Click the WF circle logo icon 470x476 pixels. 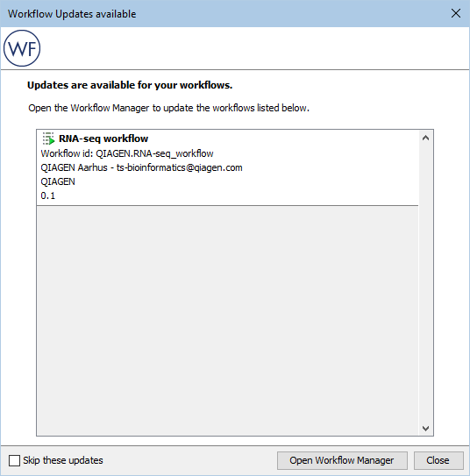click(x=22, y=48)
